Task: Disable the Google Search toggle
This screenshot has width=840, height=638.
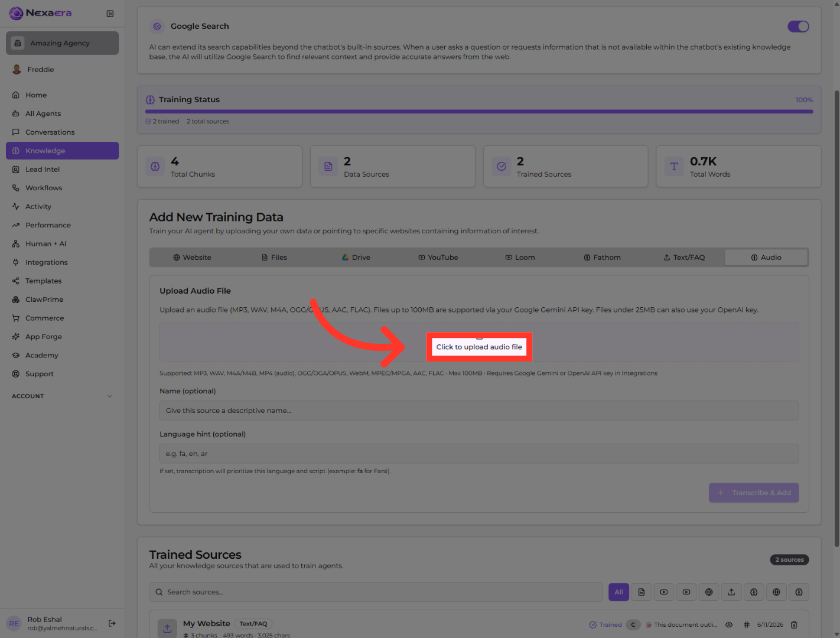Action: (798, 27)
